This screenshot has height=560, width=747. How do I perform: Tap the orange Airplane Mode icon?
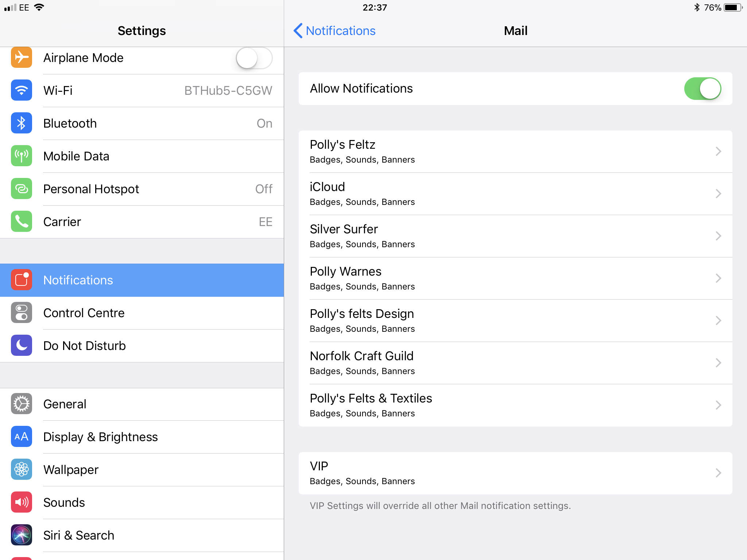[22, 58]
